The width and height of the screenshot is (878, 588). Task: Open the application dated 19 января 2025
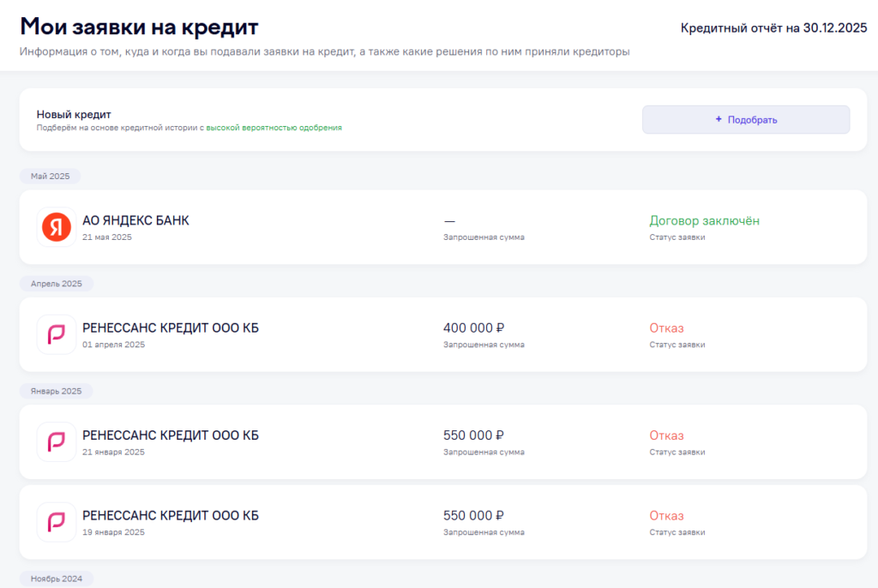(x=443, y=522)
